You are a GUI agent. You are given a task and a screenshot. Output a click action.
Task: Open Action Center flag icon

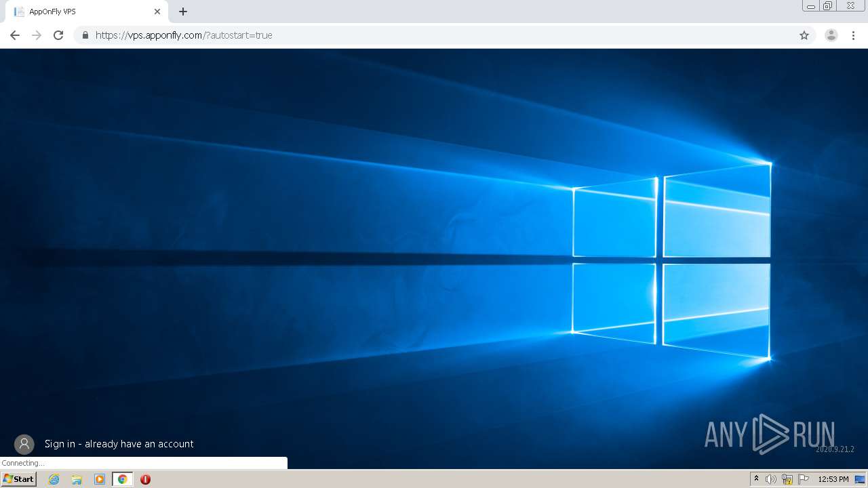pyautogui.click(x=804, y=479)
